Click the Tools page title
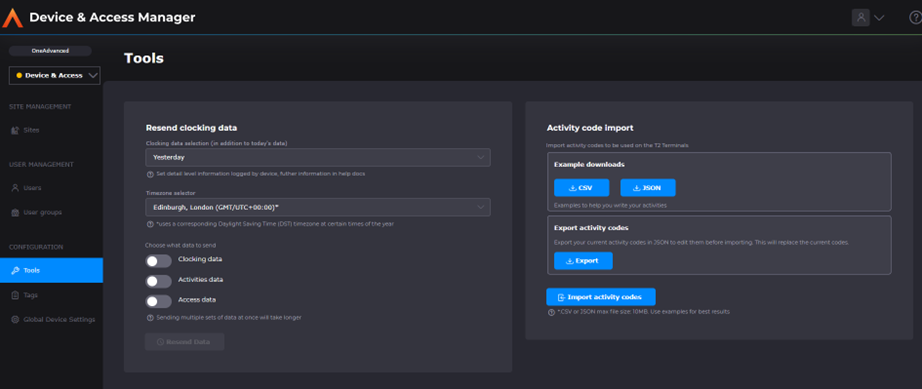 pos(144,58)
